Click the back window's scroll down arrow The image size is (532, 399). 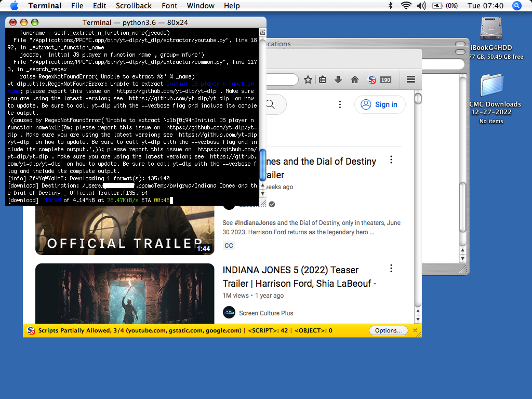point(462,259)
